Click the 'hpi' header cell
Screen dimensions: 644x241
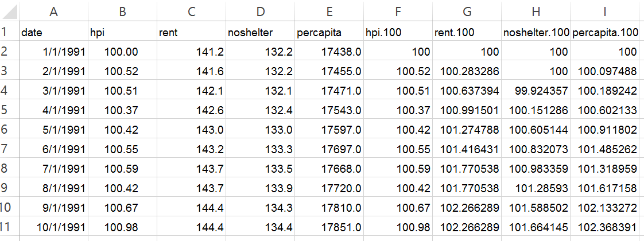122,33
